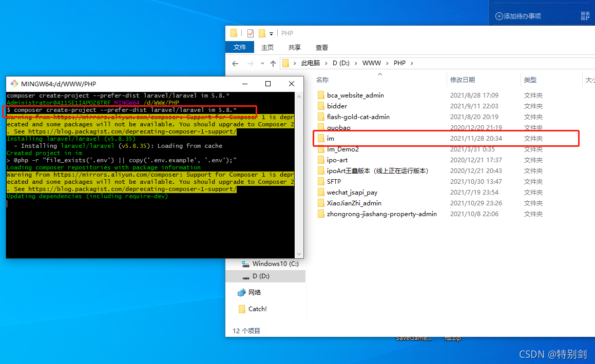Click the Properties checkmark icon in Explorer title bar
The image size is (595, 364).
pyautogui.click(x=251, y=33)
